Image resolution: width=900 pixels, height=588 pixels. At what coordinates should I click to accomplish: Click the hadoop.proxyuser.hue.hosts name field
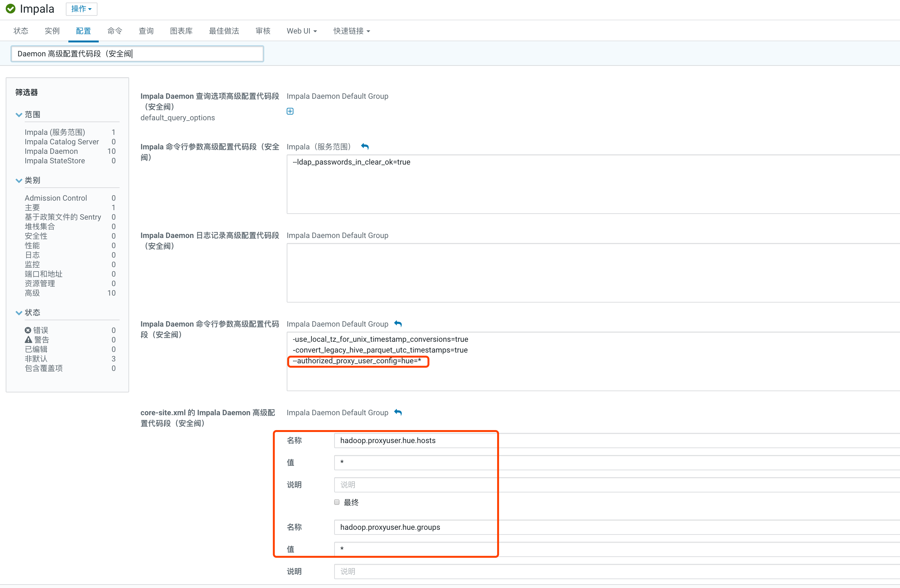coord(416,441)
